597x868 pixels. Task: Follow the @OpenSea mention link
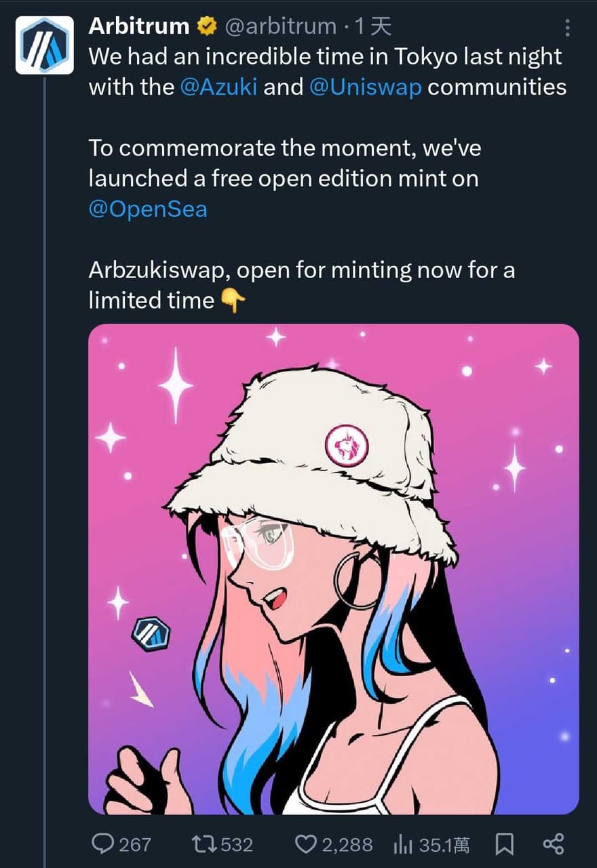pyautogui.click(x=148, y=208)
